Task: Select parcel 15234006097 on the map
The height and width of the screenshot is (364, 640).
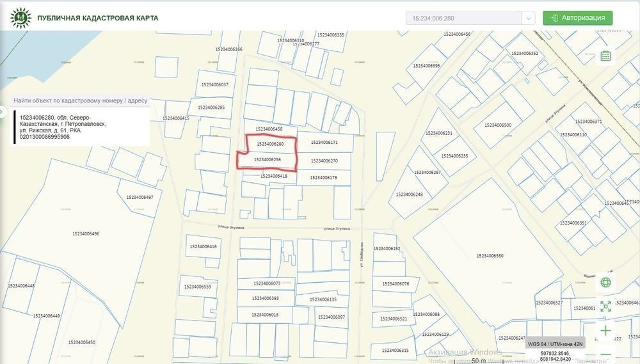Action: coord(331,317)
